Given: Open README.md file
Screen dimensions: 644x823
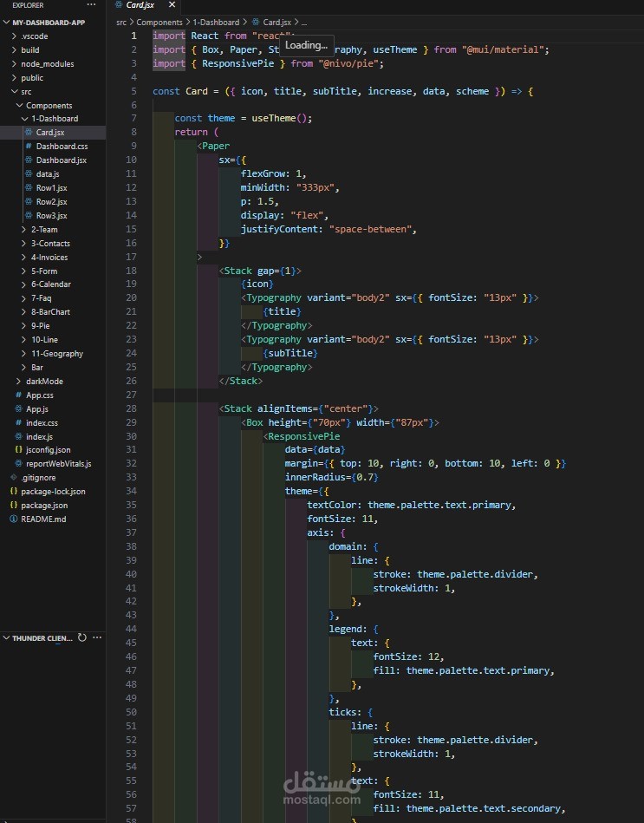Looking at the screenshot, I should pyautogui.click(x=43, y=519).
